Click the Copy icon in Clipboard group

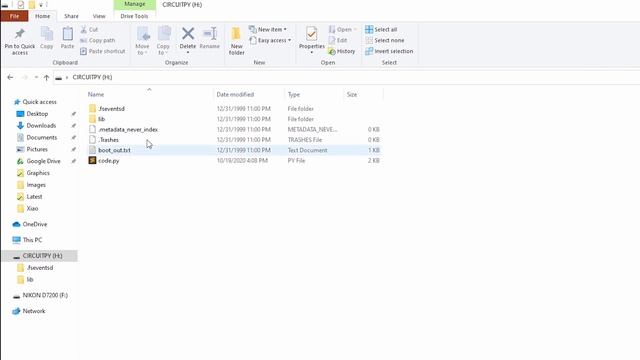(x=47, y=34)
